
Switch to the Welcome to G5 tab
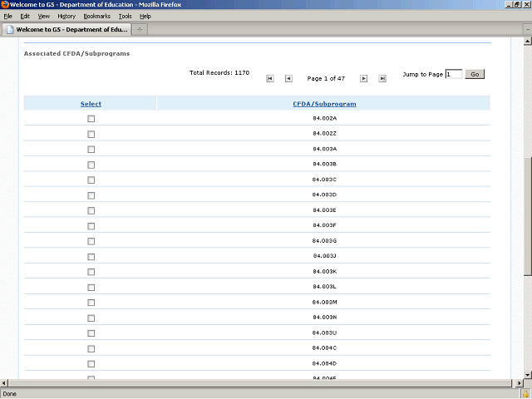tap(66, 29)
